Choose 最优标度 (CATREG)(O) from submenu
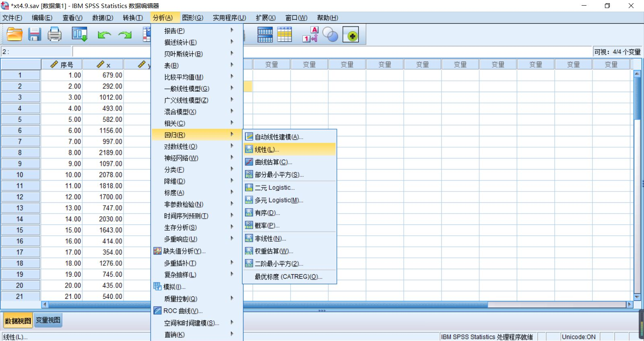The height and width of the screenshot is (341, 644). [x=289, y=277]
